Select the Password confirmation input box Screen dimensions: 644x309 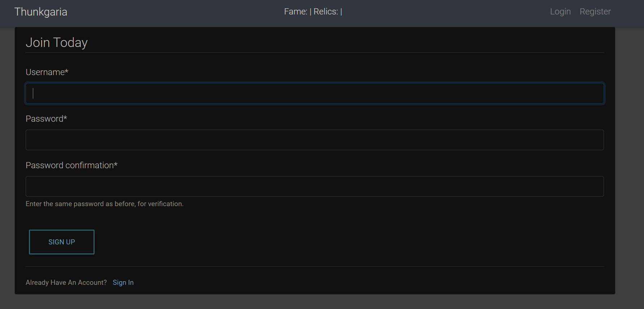tap(314, 186)
